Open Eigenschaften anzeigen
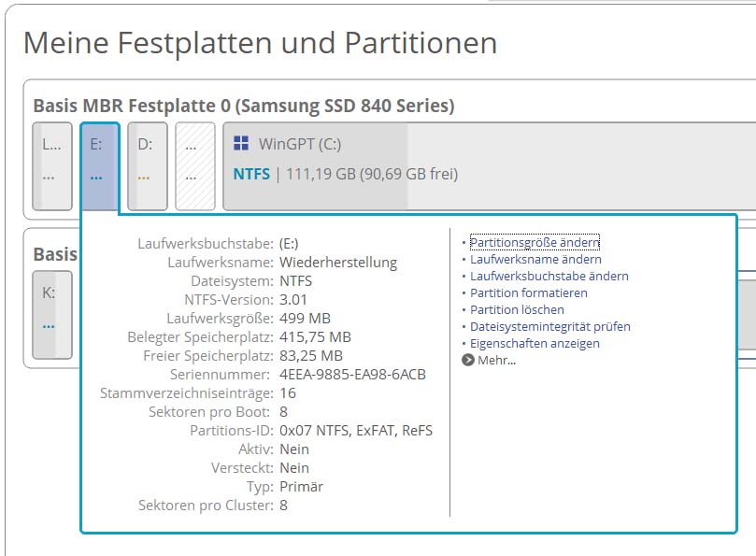Viewport: 756px width, 556px height. (535, 344)
